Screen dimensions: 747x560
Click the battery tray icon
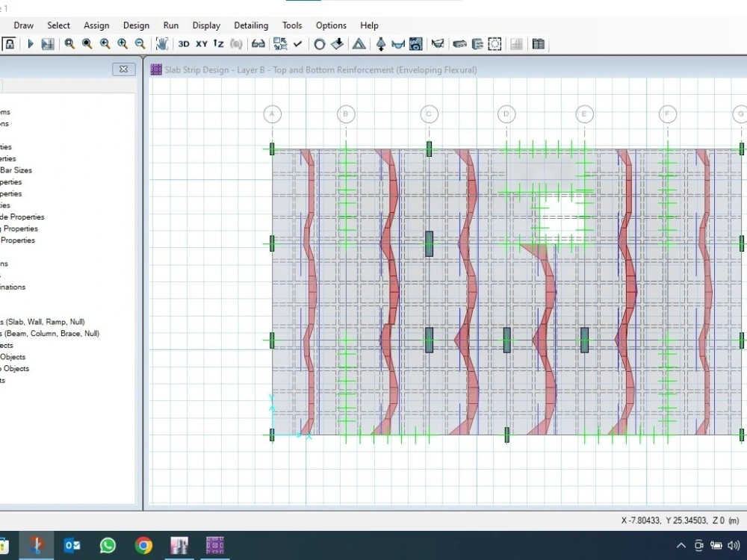click(716, 545)
